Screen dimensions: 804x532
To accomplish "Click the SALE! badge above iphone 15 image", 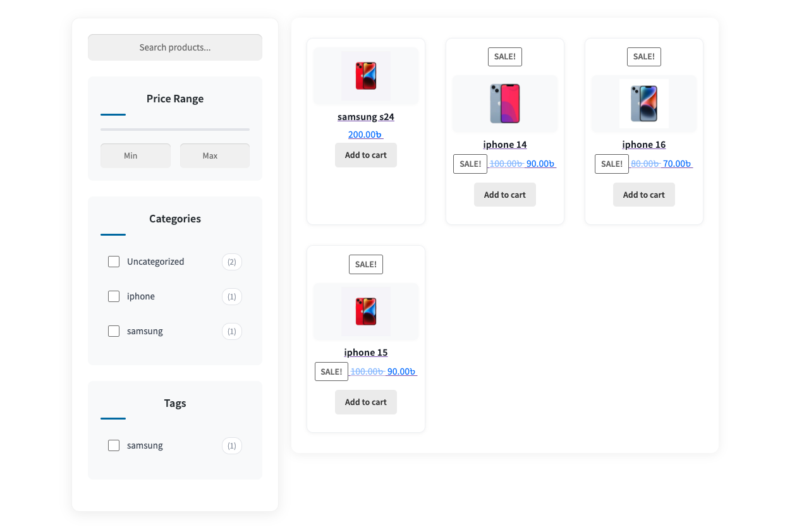I will coord(366,265).
